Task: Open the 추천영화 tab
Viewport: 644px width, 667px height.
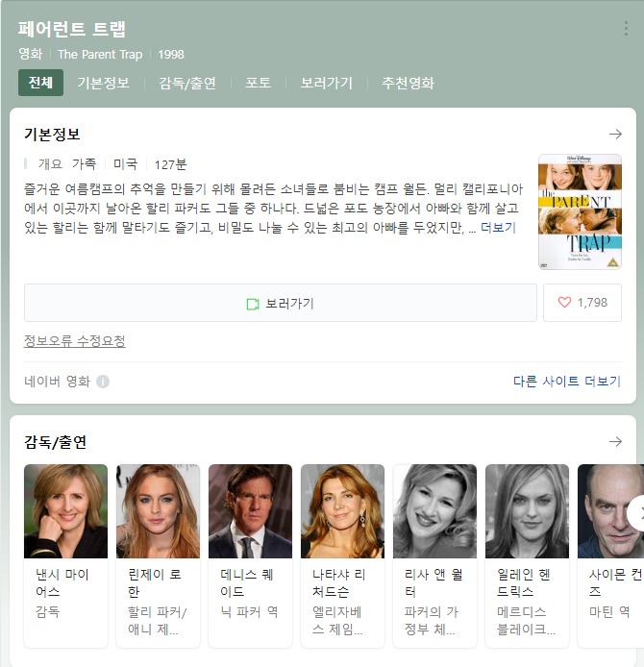Action: [x=408, y=83]
